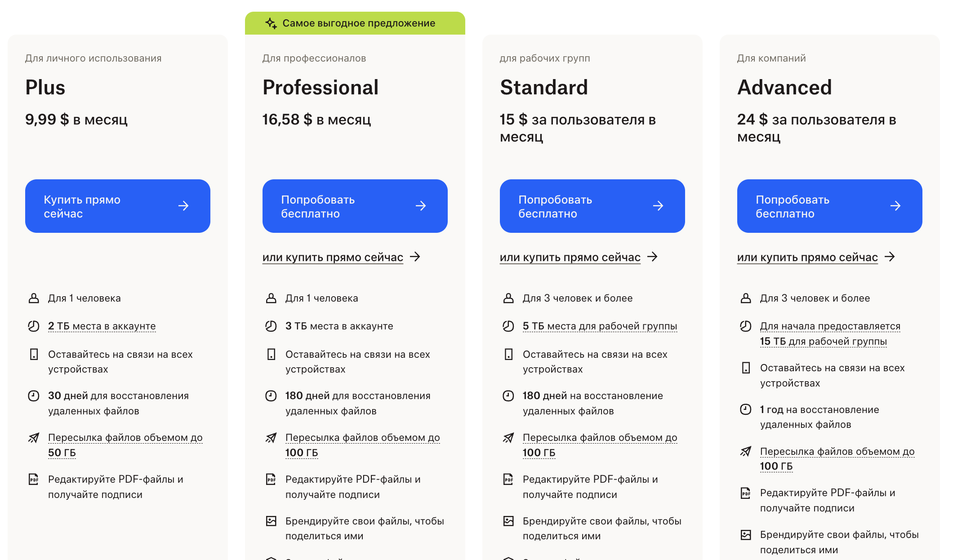953x560 pixels.
Task: Follow 'или купить прямо сейчас' link under Professional
Action: click(x=333, y=257)
